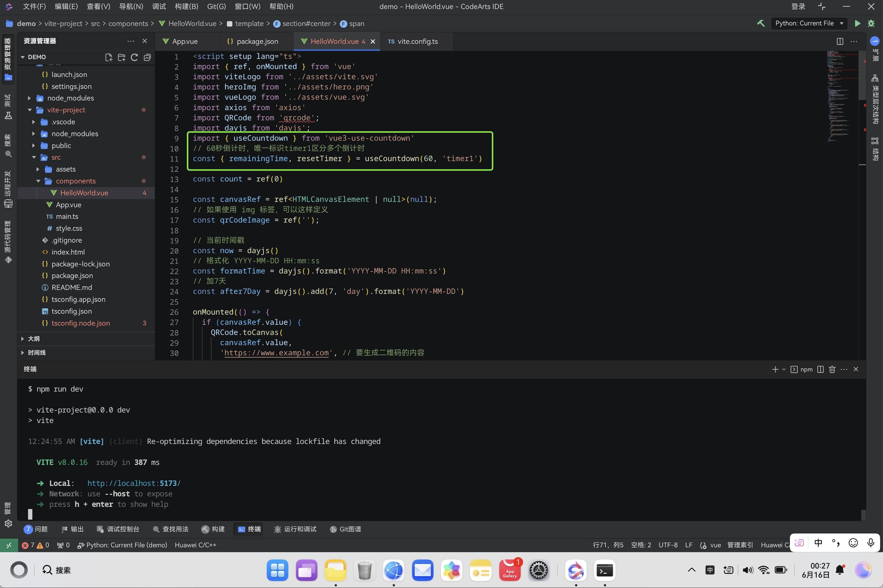883x588 pixels.
Task: Collapse the DEMO root section
Action: coord(22,57)
